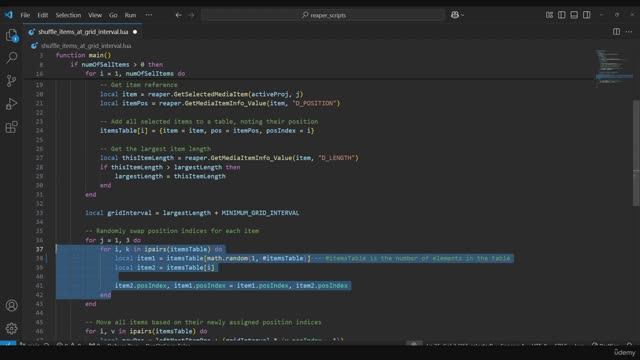The height and width of the screenshot is (360, 640).
Task: Click '-- Randomly swap position indices' comment
Action: 172,231
